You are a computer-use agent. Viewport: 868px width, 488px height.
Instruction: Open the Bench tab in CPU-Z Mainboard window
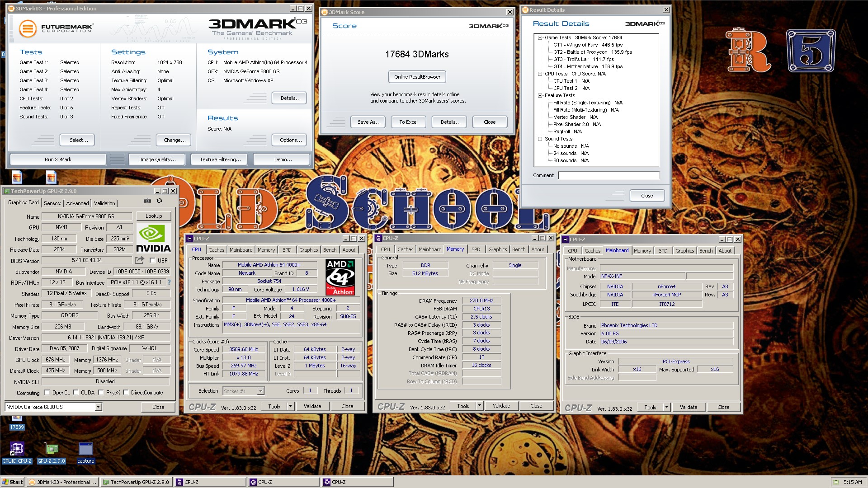(706, 251)
